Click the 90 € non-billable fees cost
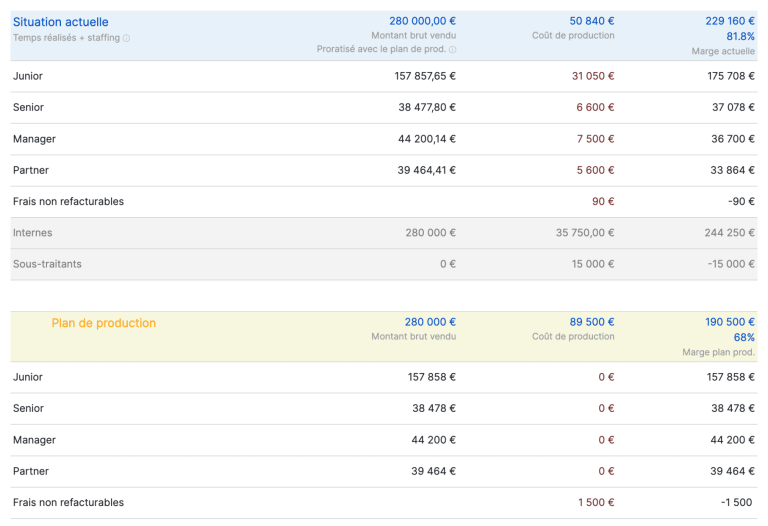 [x=603, y=201]
